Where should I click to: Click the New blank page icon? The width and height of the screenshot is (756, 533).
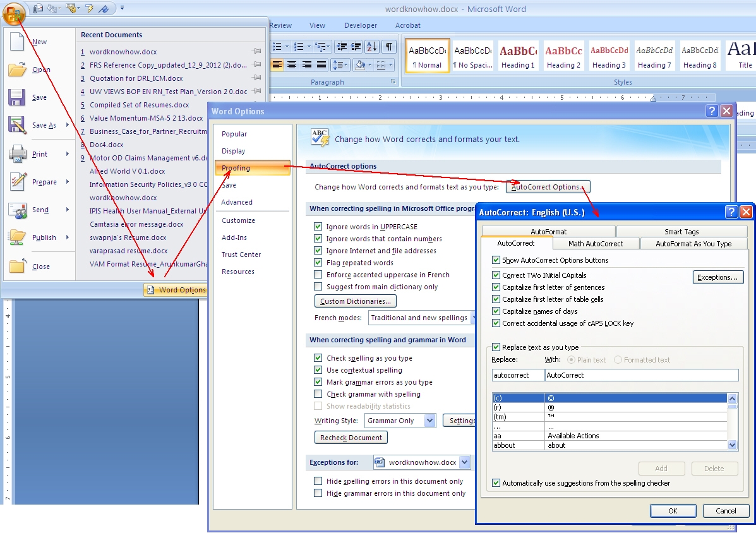click(x=17, y=42)
